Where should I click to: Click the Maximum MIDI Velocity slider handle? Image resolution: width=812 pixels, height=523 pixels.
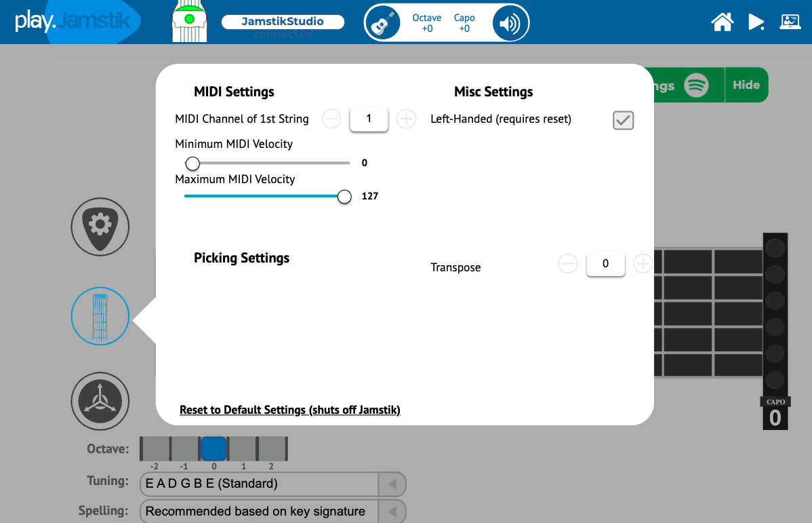click(344, 197)
